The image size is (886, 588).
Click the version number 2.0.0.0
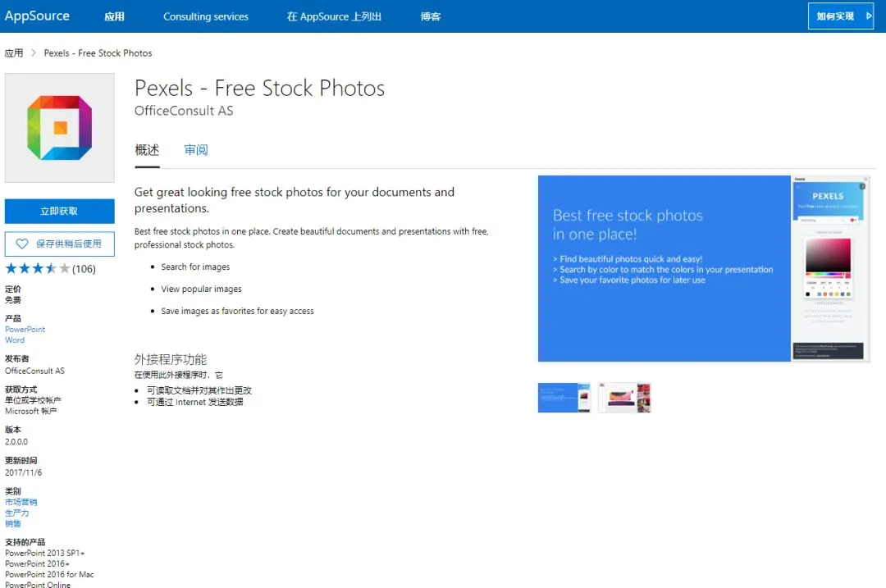click(16, 442)
